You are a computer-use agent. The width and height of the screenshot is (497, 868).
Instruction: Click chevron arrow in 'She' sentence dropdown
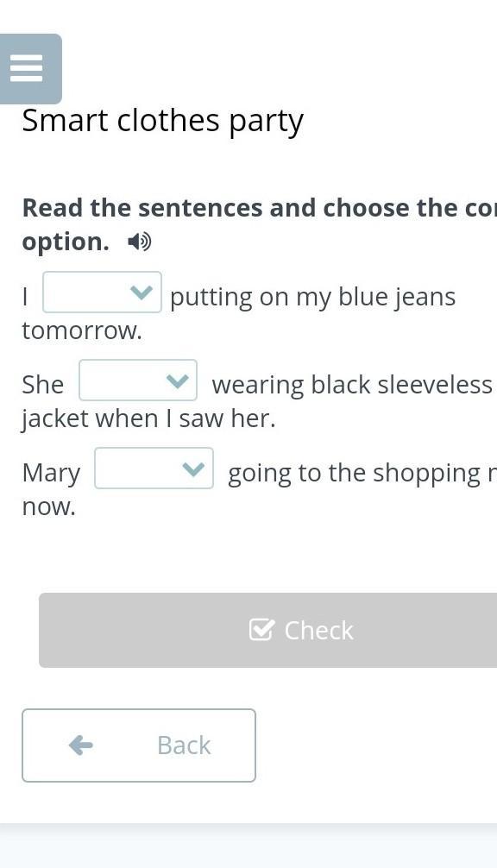click(x=177, y=381)
